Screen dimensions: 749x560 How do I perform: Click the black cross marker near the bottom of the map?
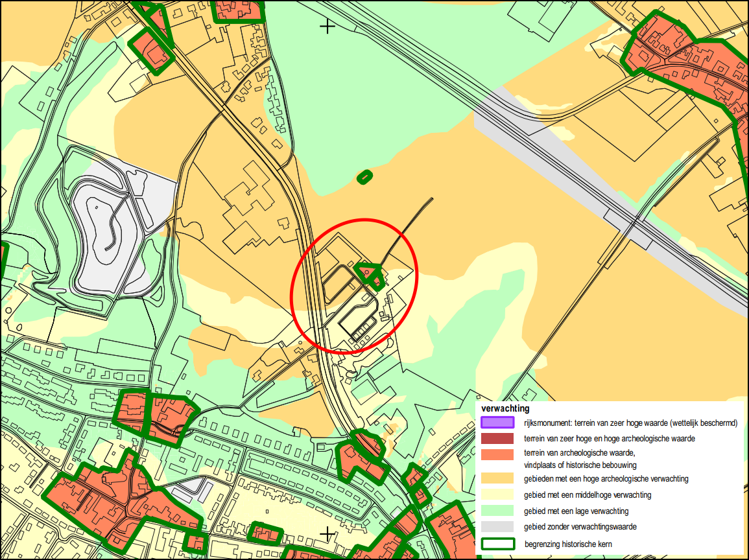(327, 533)
